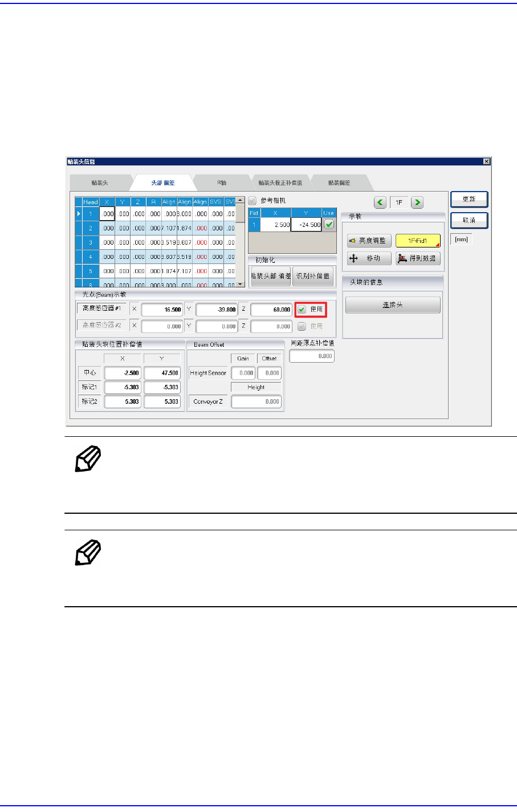Click the 识别补偿值 button
The width and height of the screenshot is (517, 812).
click(313, 276)
